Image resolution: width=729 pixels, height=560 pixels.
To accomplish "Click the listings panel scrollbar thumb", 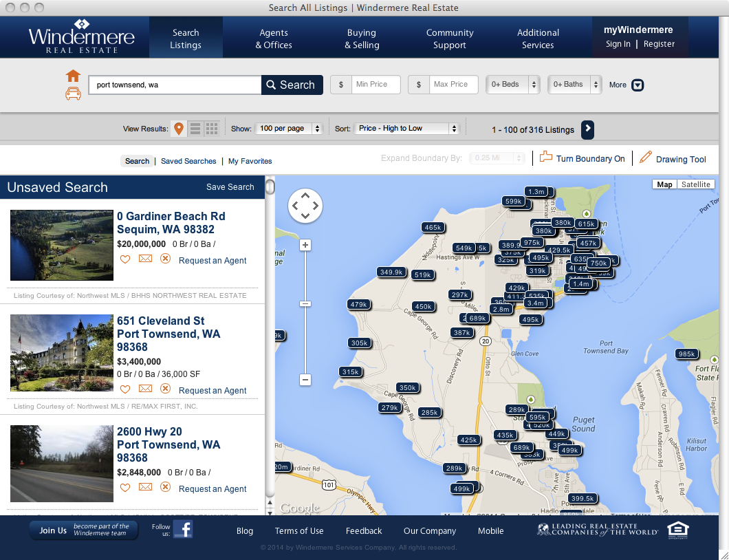I will point(270,187).
